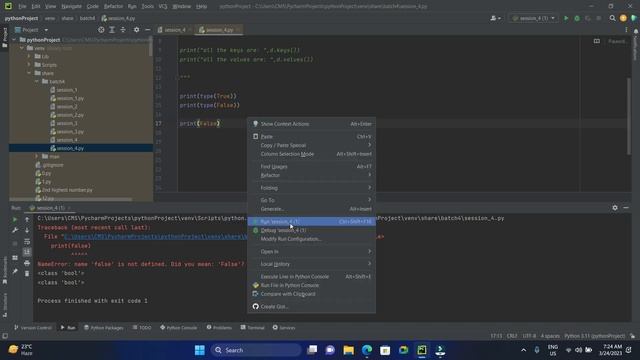Image resolution: width=640 pixels, height=360 pixels.
Task: Expand the Lib folder
Action: pyautogui.click(x=29, y=56)
